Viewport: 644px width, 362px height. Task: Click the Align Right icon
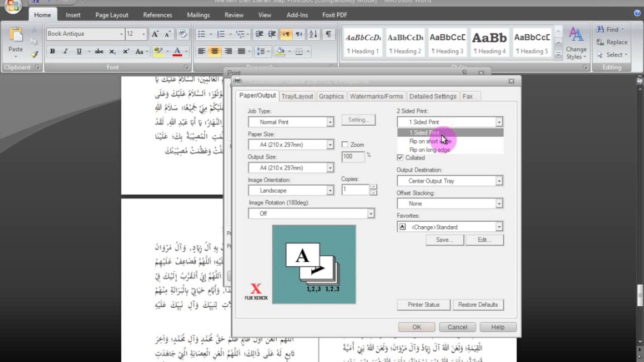[x=228, y=51]
